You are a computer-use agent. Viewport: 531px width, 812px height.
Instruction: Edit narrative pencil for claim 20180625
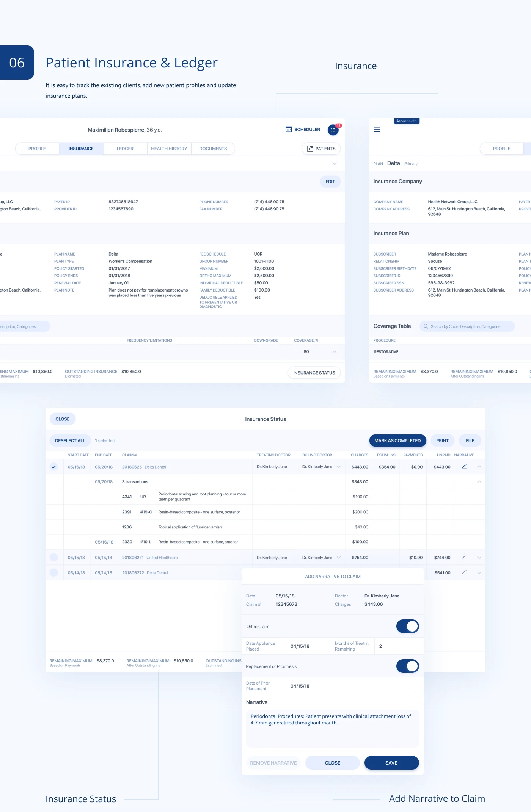[x=464, y=467]
